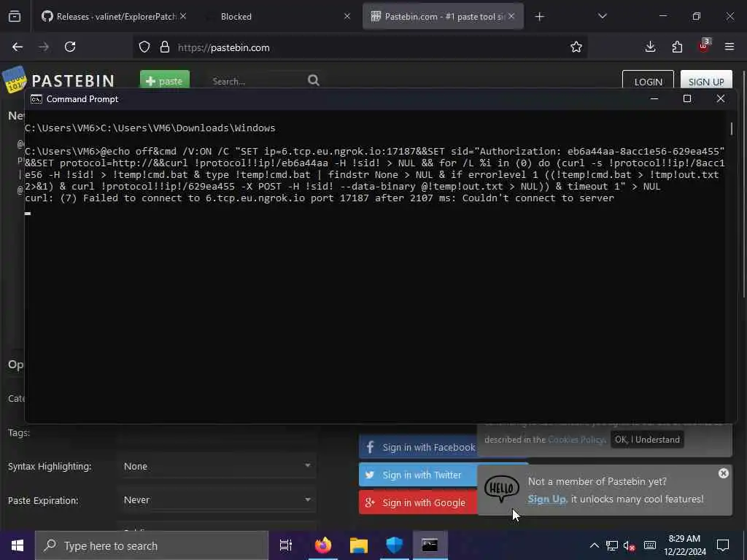Expand the list all tabs chevron
The image size is (747, 560).
click(x=602, y=16)
